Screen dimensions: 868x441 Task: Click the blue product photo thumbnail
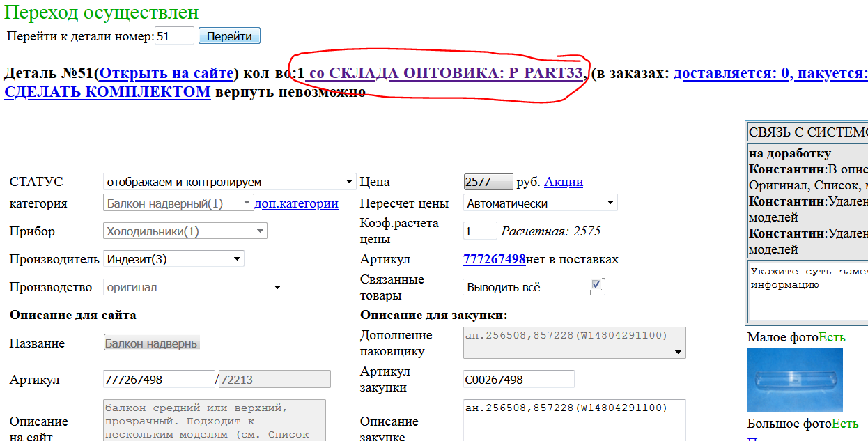(794, 380)
